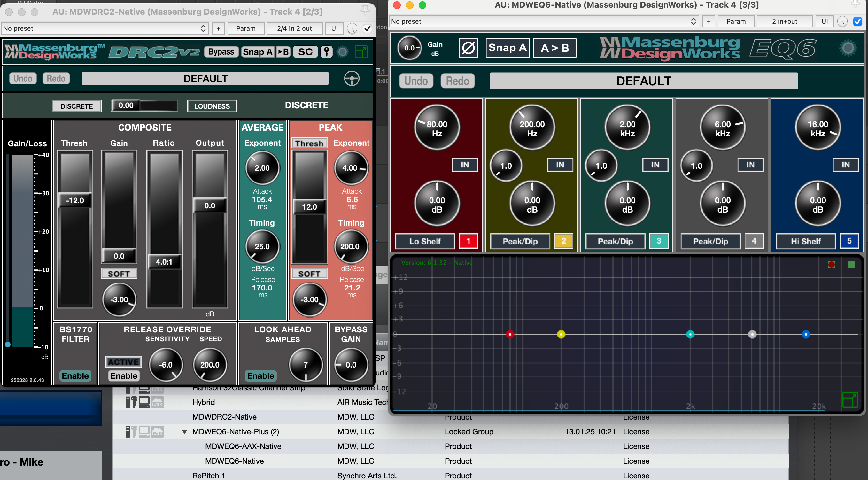Select the cyan band 3 node on EQ curve
868x480 pixels.
pos(690,334)
